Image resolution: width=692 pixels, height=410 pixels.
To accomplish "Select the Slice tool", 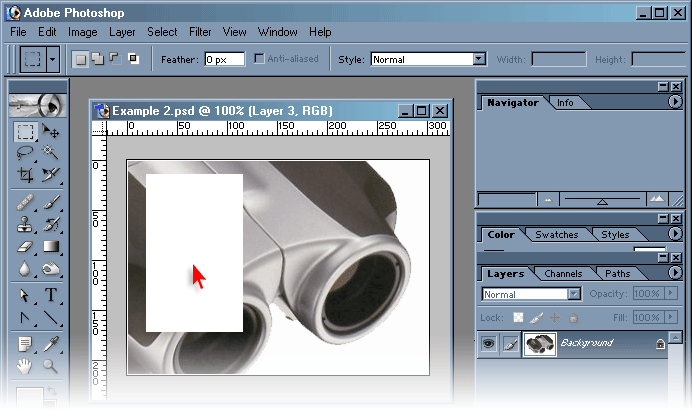I will 50,174.
